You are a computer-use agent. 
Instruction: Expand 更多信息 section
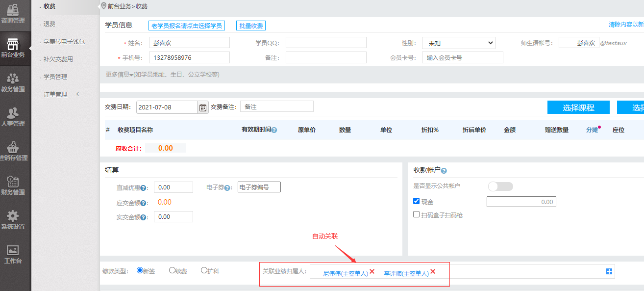click(x=163, y=75)
